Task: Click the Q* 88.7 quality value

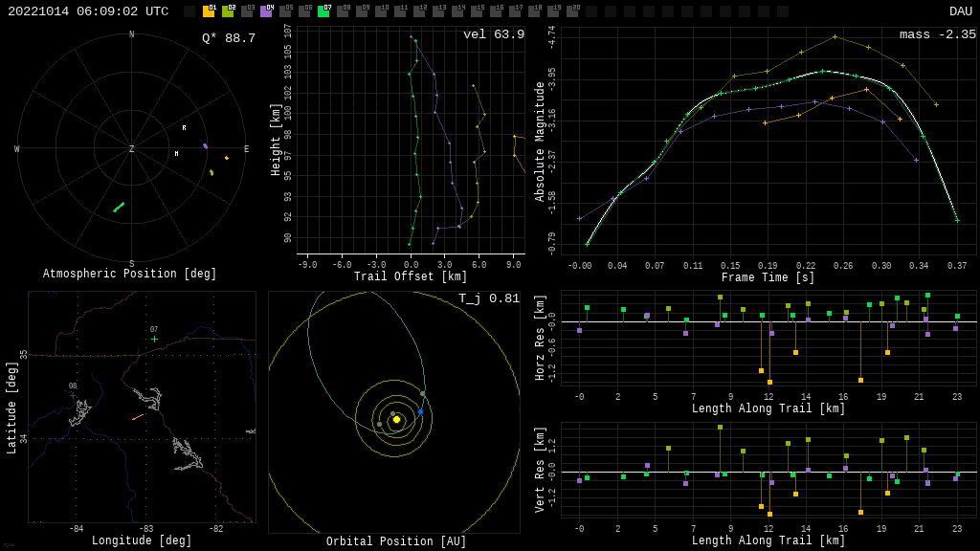Action: click(228, 38)
